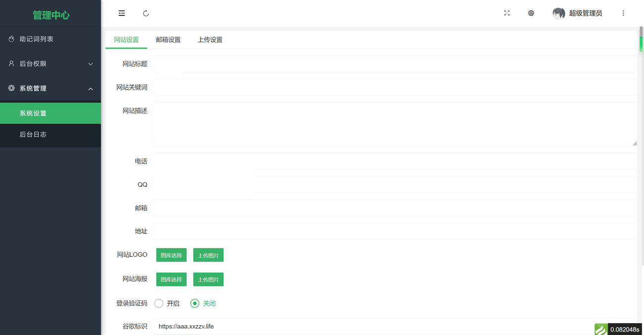The width and height of the screenshot is (644, 335).
Task: Click 图库选择 button for 网站LOGO
Action: [x=171, y=255]
